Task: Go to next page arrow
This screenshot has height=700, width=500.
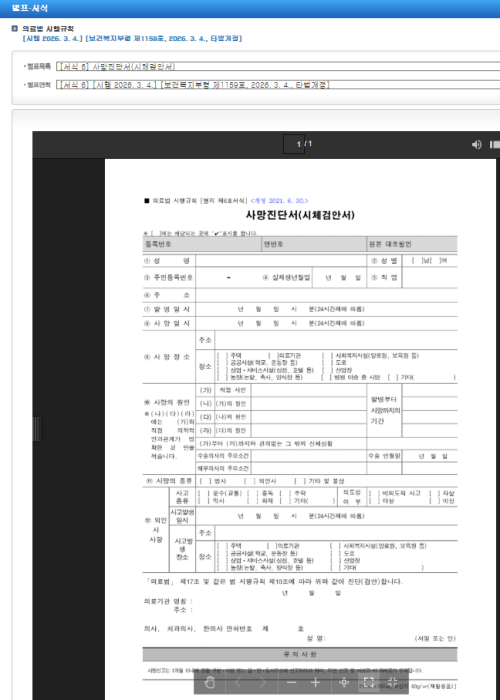Action: 263,683
